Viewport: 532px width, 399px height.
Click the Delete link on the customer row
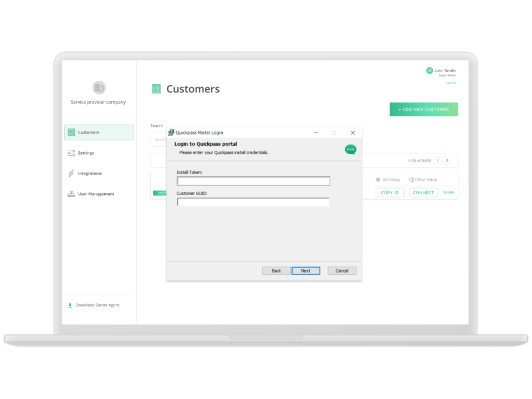click(x=448, y=192)
